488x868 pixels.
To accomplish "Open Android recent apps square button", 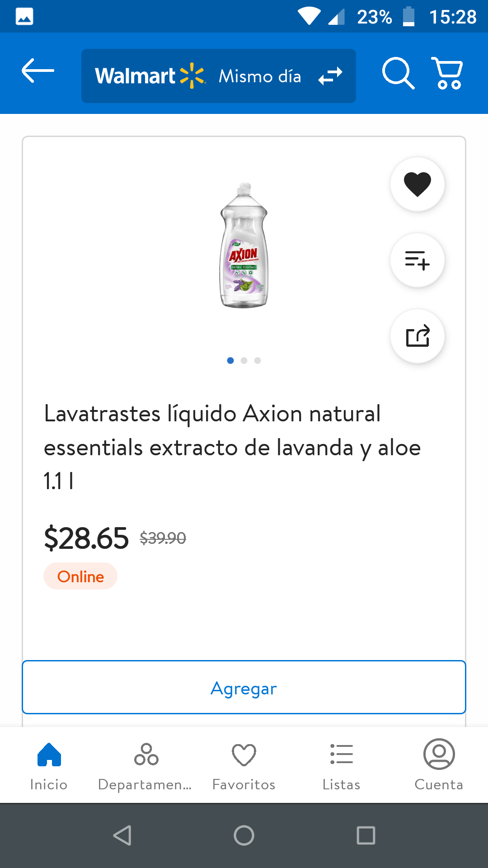I will [366, 835].
